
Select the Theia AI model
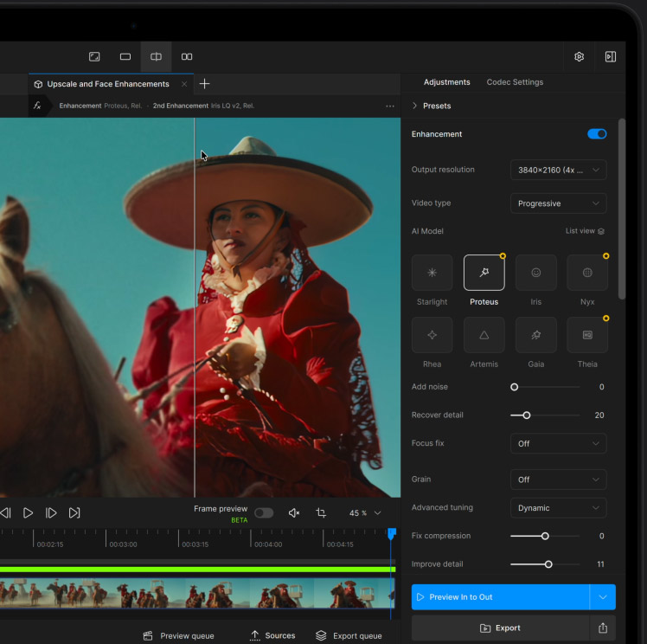coord(587,335)
